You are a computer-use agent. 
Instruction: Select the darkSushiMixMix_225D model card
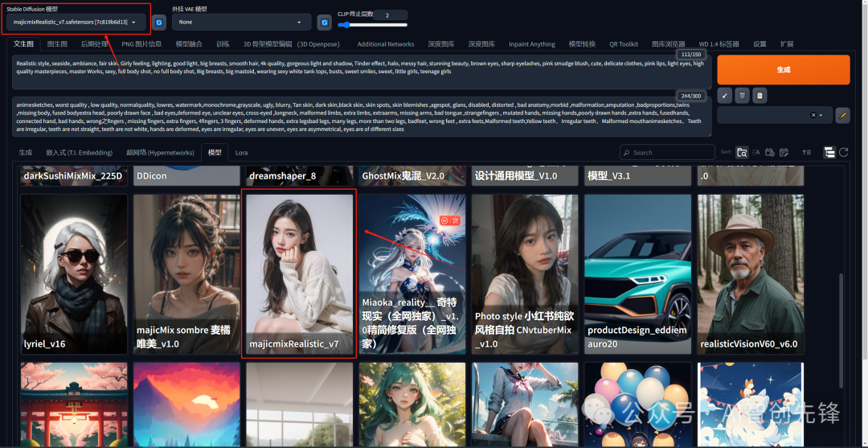74,175
